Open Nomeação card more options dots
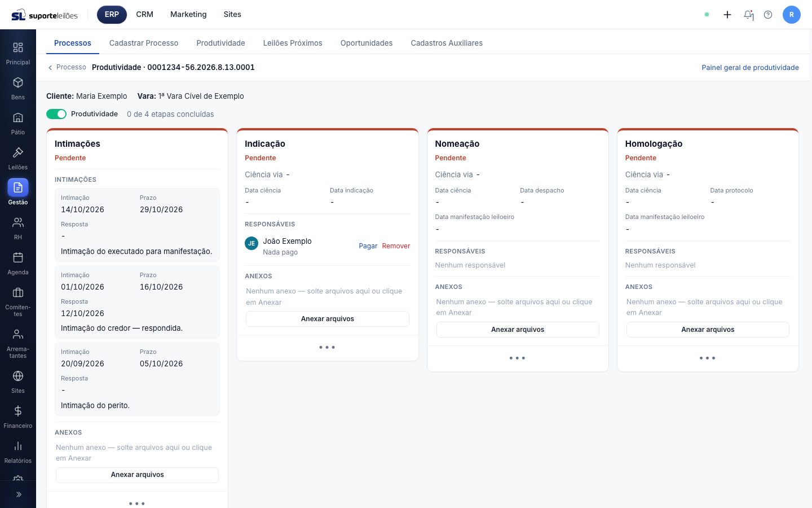This screenshot has width=812, height=508. 517,358
